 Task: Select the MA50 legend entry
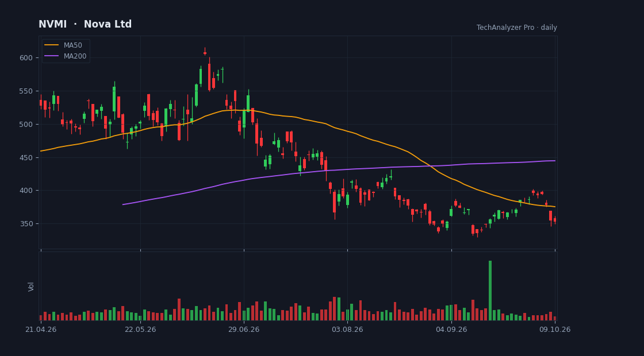tap(63, 45)
